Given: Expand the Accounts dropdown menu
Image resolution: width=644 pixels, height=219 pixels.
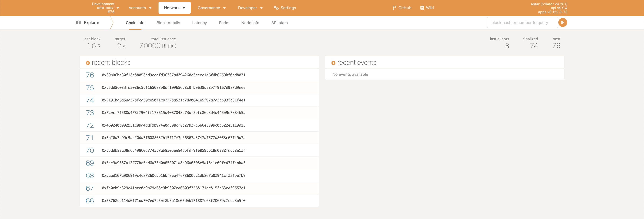Looking at the screenshot, I should [140, 8].
